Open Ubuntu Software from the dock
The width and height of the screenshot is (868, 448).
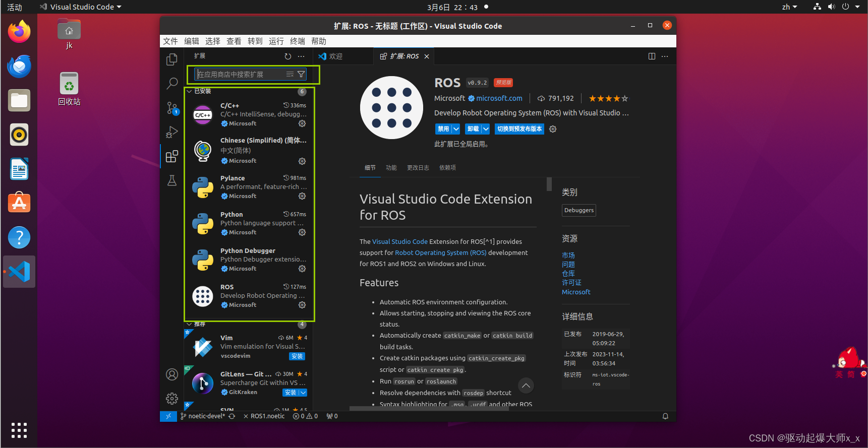pyautogui.click(x=19, y=203)
